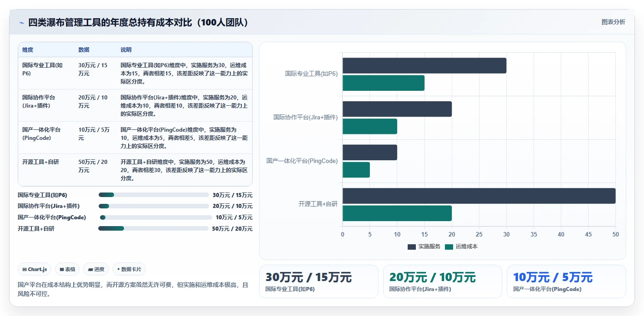Click the 实施服务 bar for 国产一体化平台(PingCode)
This screenshot has width=644, height=316.
[x=370, y=152]
